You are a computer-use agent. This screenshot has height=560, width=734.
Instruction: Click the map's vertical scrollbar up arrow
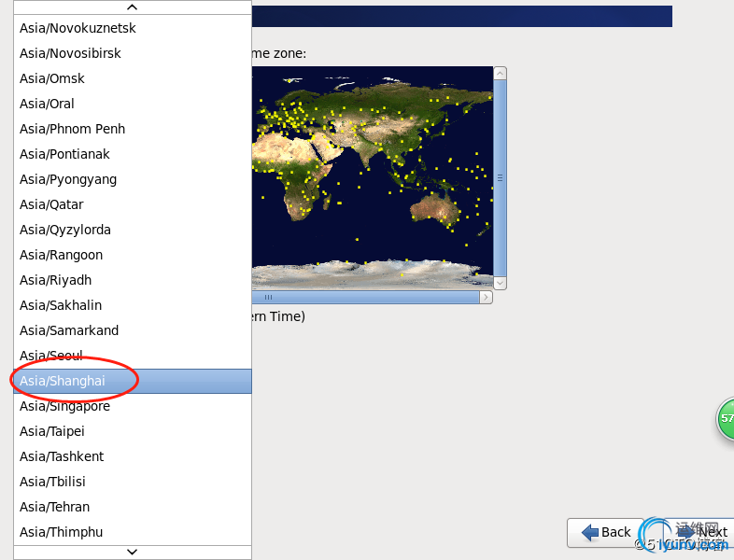(500, 74)
